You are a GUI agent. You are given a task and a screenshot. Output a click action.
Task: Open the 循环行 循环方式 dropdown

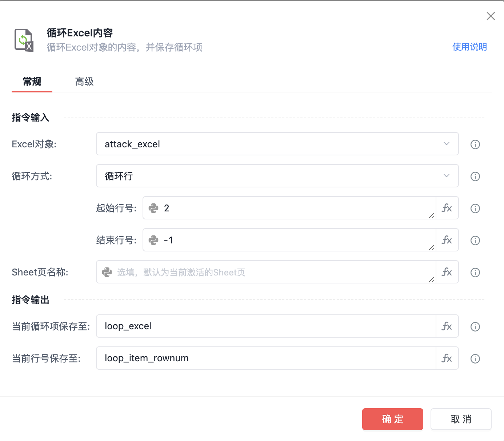(x=277, y=176)
